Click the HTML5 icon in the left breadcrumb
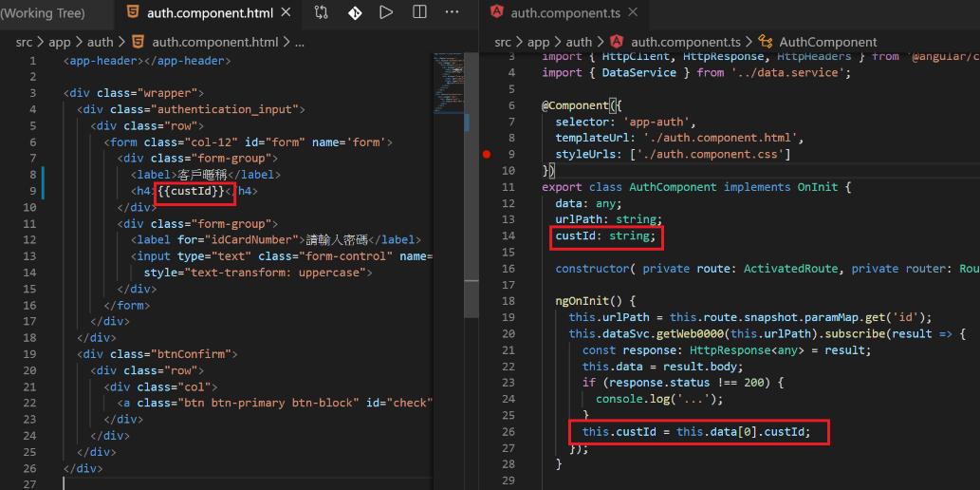 (x=139, y=42)
